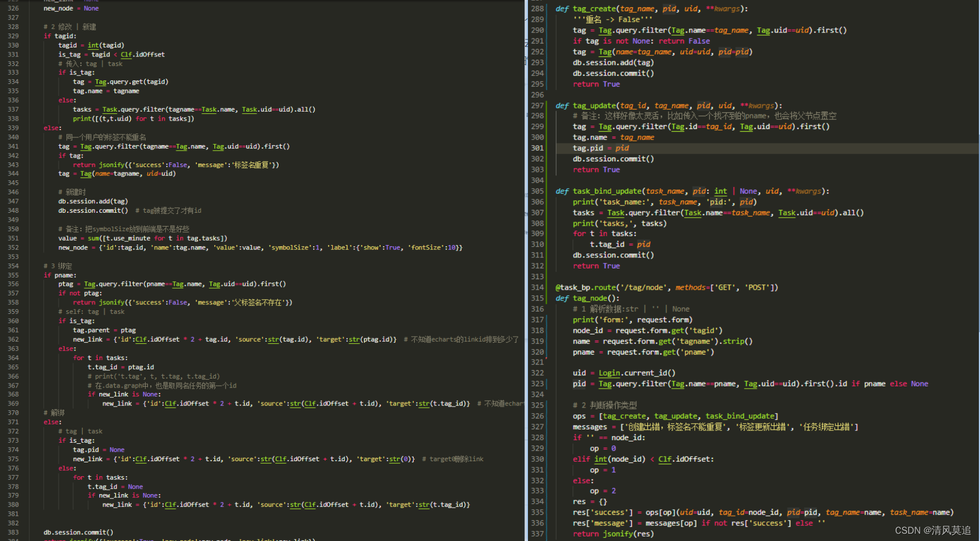The width and height of the screenshot is (980, 541).
Task: Click "db.session.add(tag)" on line 293
Action: (x=613, y=63)
